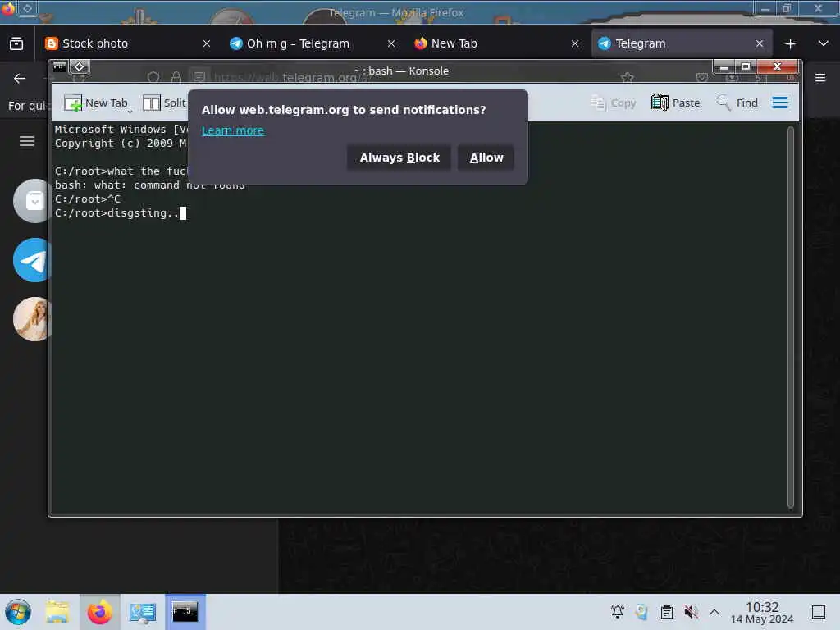The image size is (840, 630).
Task: Open Firefox application hamburger menu
Action: click(x=820, y=78)
